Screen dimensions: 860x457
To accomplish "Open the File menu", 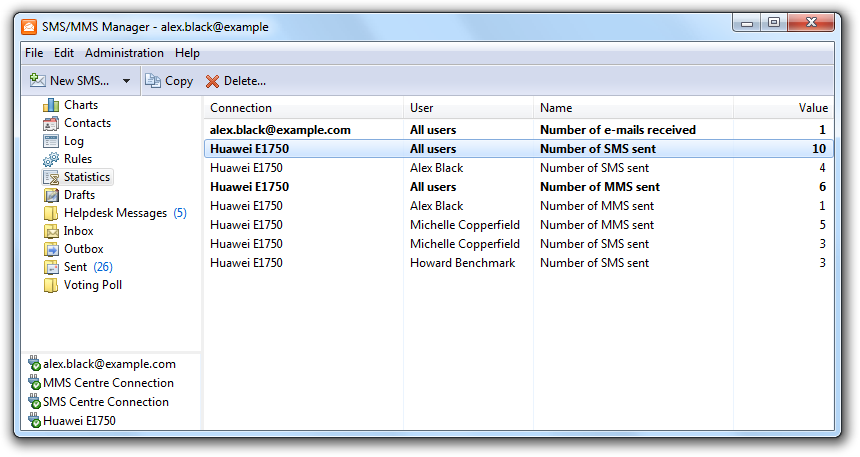I will click(34, 53).
